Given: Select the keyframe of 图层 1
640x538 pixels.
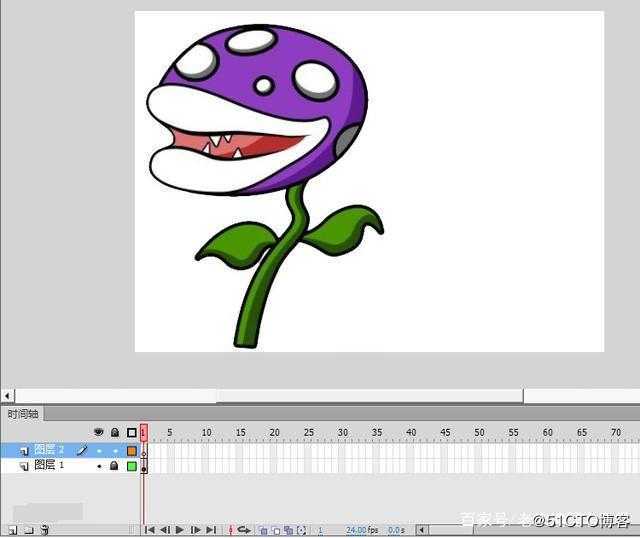Looking at the screenshot, I should [x=144, y=466].
